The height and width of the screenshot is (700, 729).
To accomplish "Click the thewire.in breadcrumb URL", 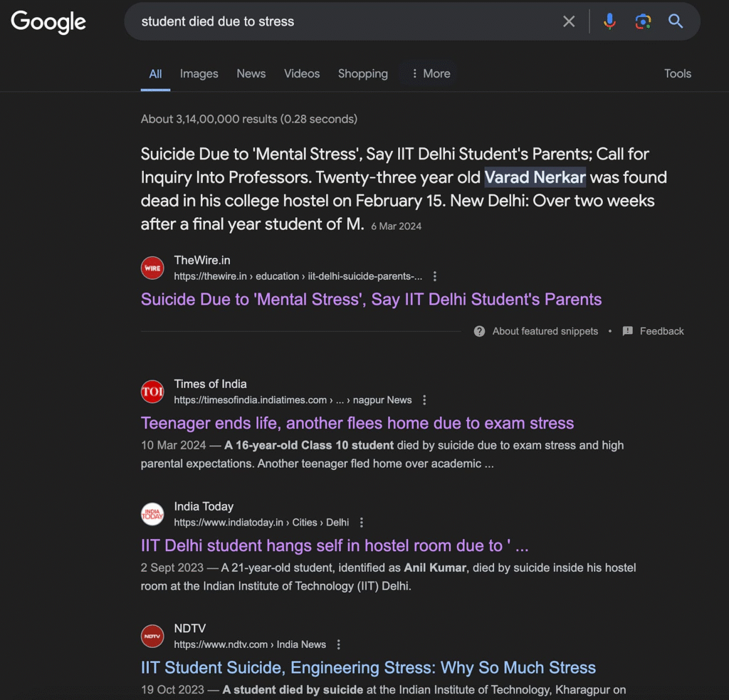I will pyautogui.click(x=298, y=276).
